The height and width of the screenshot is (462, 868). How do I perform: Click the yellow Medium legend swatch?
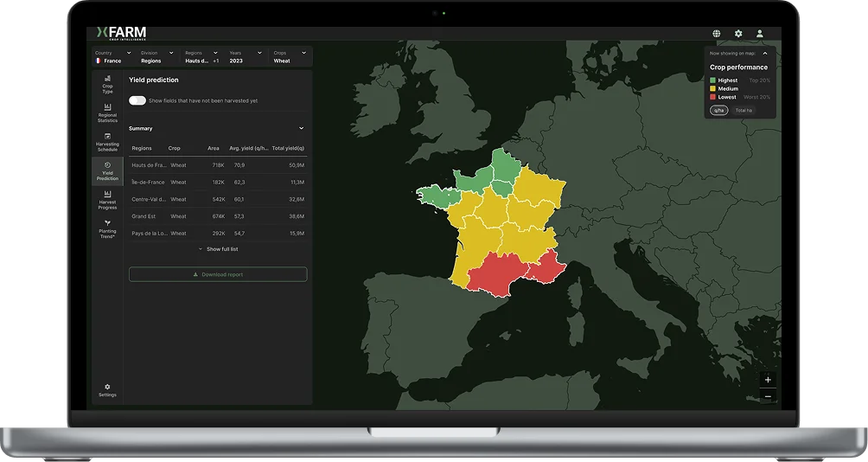[x=713, y=88]
